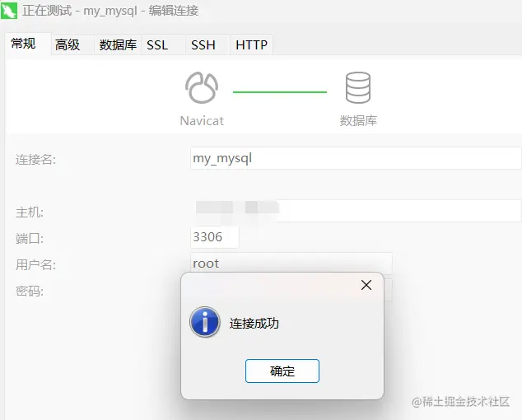Viewport: 522px width, 420px height.
Task: Click the 连接名 label
Action: tap(35, 160)
